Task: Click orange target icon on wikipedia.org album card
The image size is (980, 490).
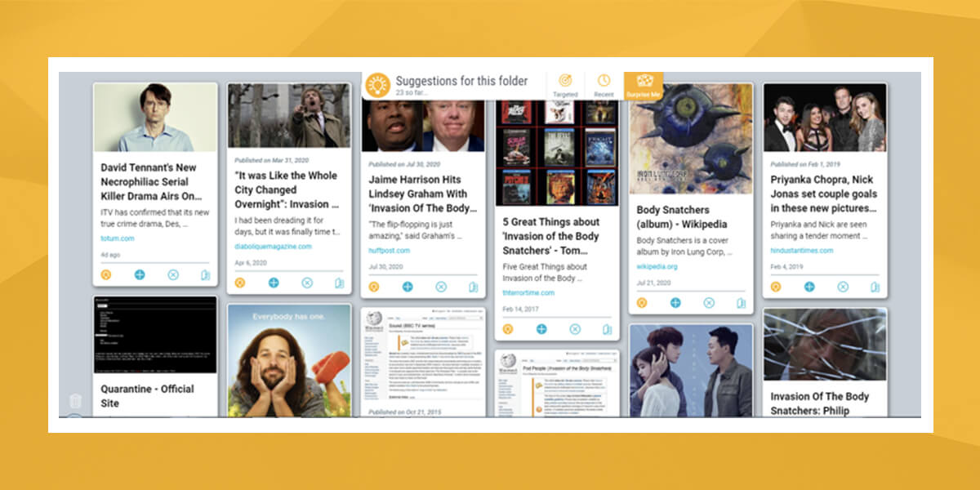Action: tap(641, 302)
